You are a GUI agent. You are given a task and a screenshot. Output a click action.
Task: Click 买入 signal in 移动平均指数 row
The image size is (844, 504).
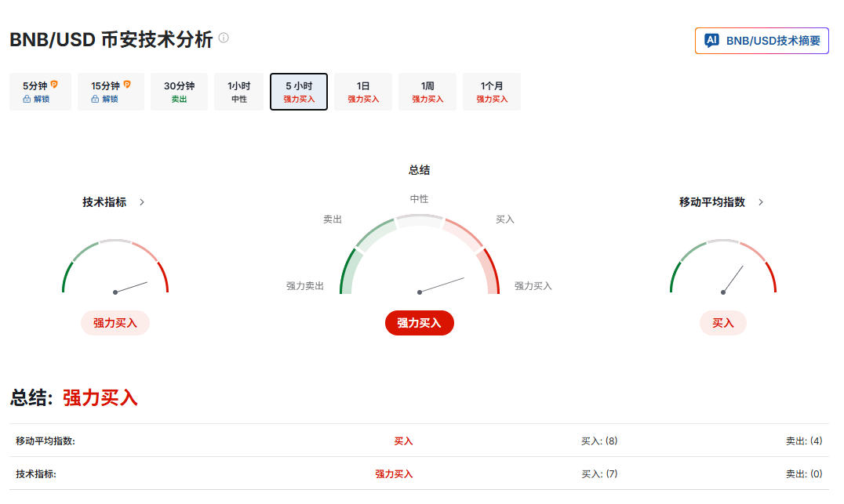(x=403, y=441)
